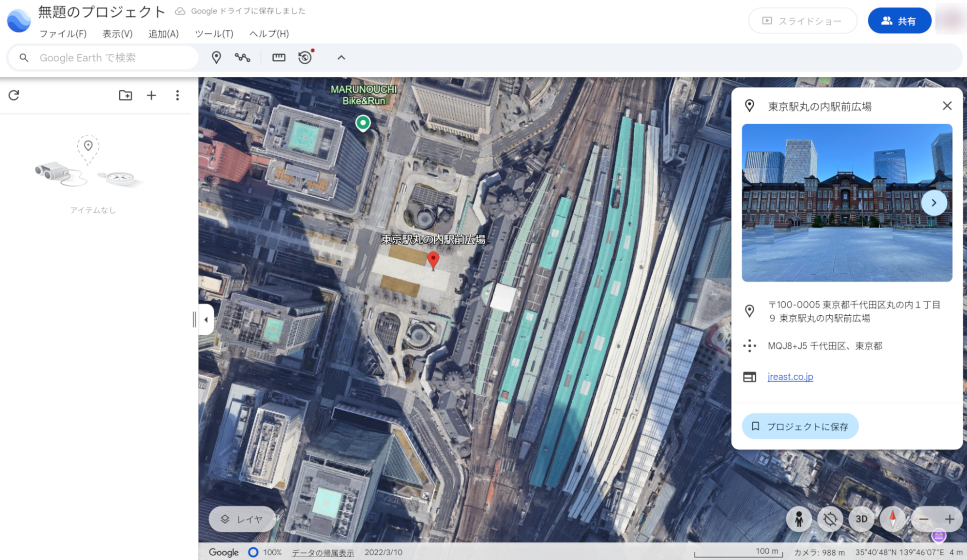Zoom in with the plus button
Image resolution: width=967 pixels, height=560 pixels.
click(950, 519)
